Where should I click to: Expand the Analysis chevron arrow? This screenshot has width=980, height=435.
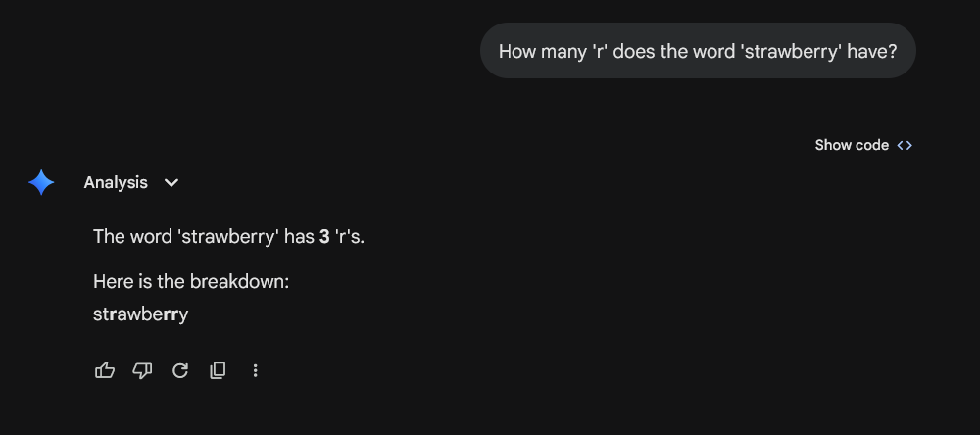tap(171, 183)
